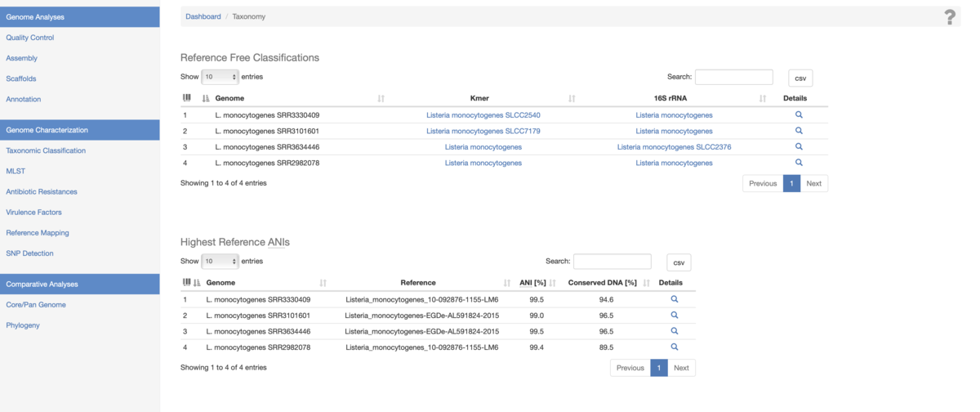Open Taxonomic Classification in sidebar
980x412 pixels.
[46, 150]
